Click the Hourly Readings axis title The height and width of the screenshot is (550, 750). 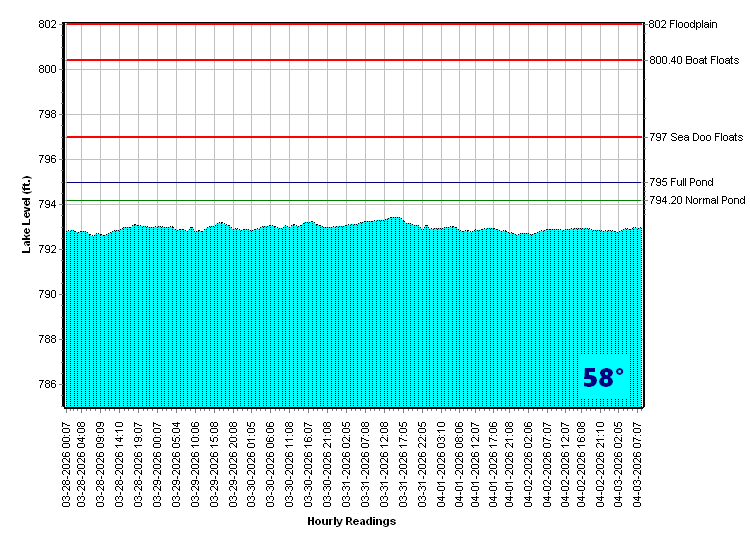(351, 521)
